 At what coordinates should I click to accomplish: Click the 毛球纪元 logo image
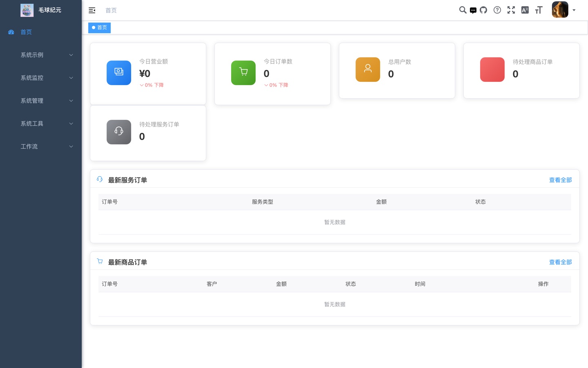[27, 10]
